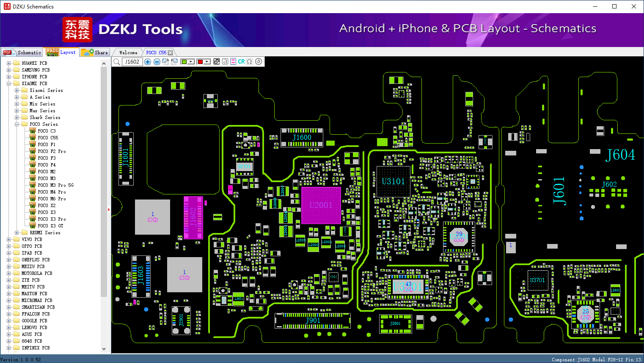
Task: Click the red color swatch
Action: coord(200,62)
